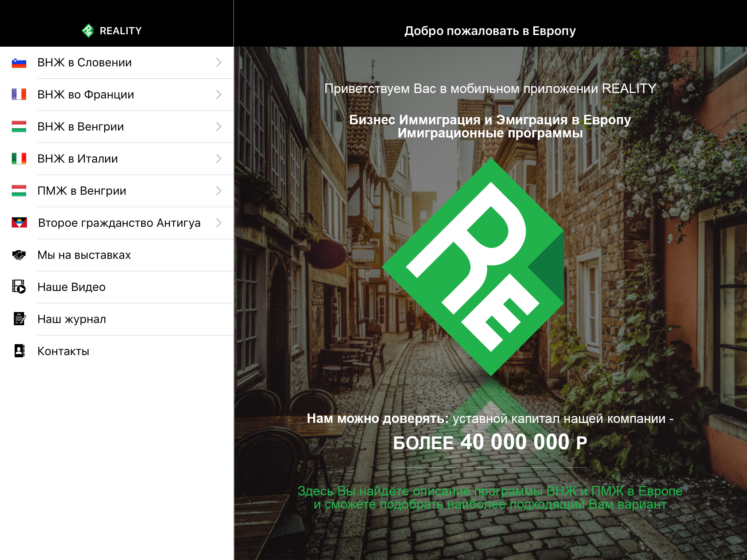Expand chevron for ПМЖ в Венгрии

pyautogui.click(x=218, y=191)
